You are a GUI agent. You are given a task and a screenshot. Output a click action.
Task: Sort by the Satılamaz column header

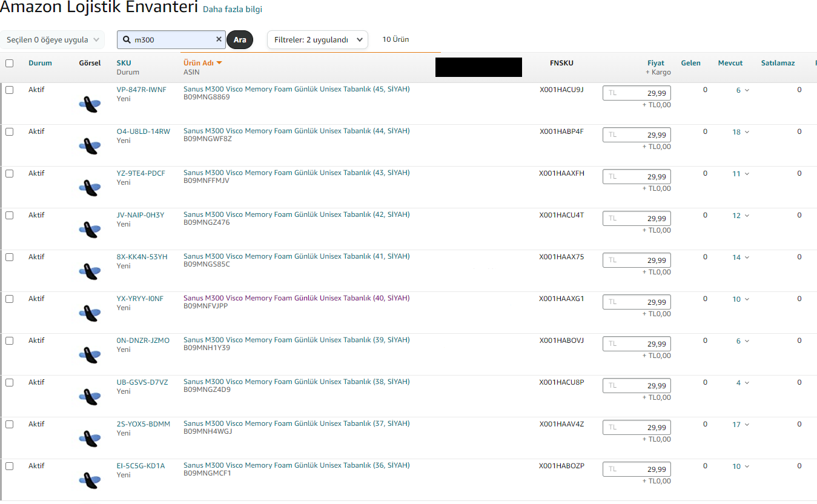[x=778, y=63]
